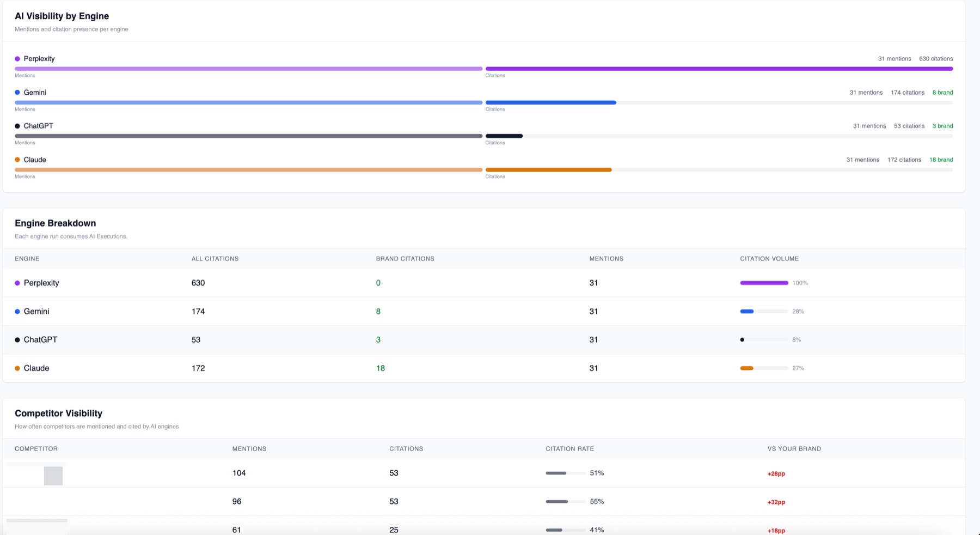
Task: Click Perplexity brand citations value 0
Action: coord(378,283)
